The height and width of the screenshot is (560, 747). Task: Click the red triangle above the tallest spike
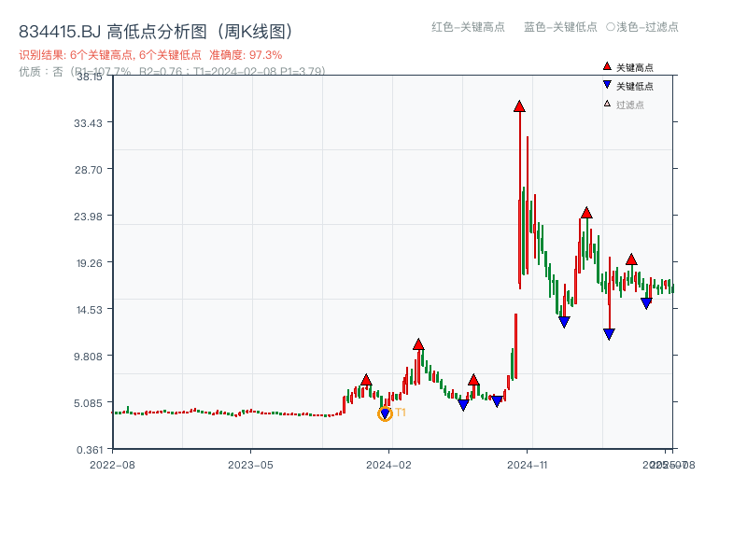tap(519, 105)
